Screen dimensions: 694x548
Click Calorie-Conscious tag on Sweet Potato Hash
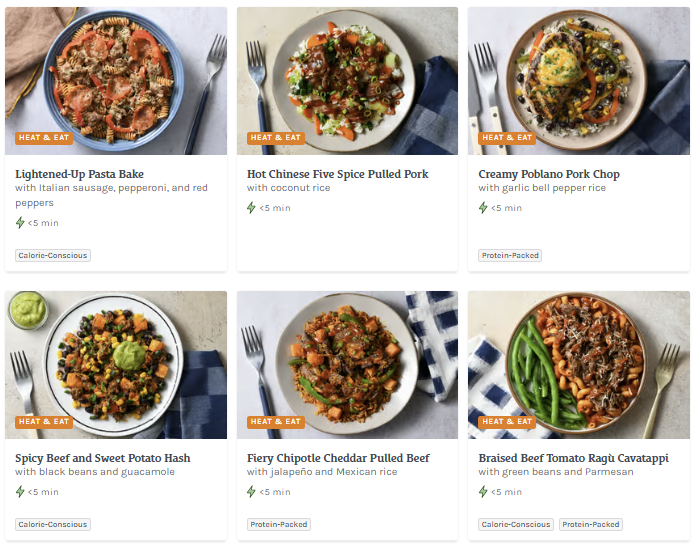pos(53,524)
